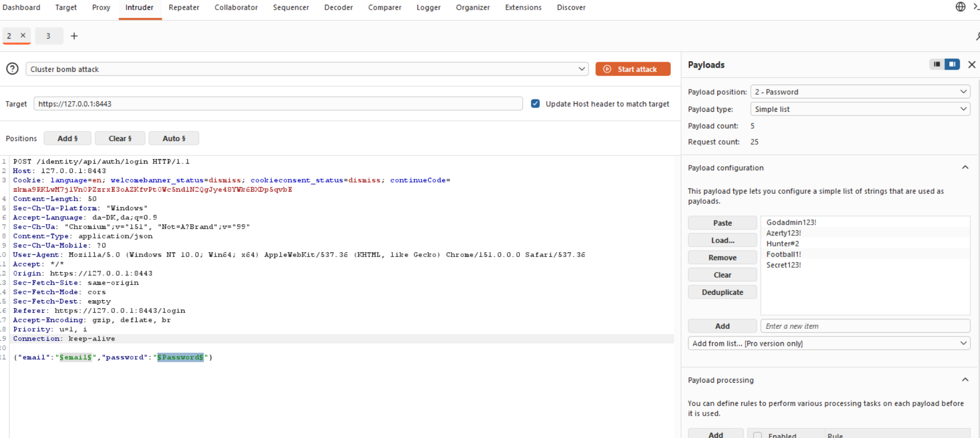Select payload Hunter#2
This screenshot has height=438, width=980.
782,244
